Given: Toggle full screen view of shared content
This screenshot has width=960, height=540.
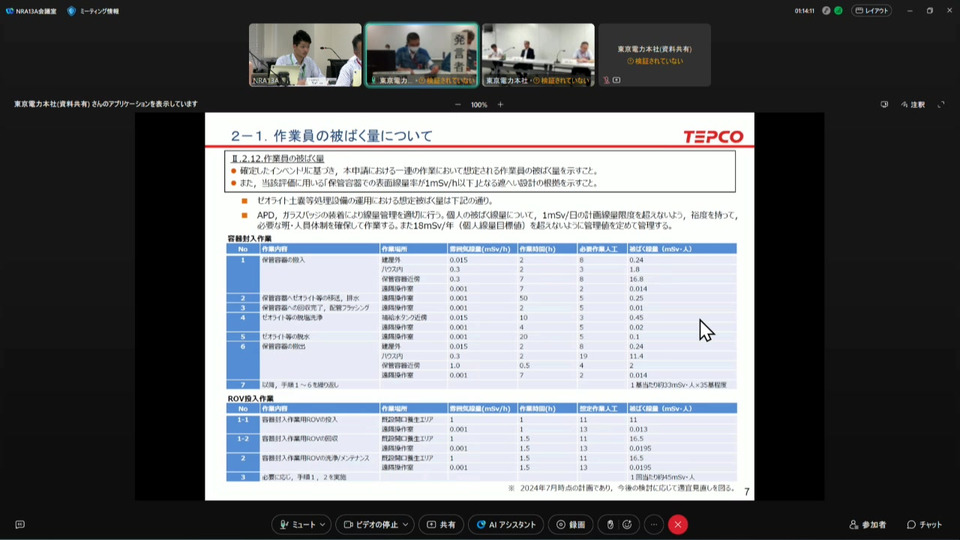Looking at the screenshot, I should [941, 105].
